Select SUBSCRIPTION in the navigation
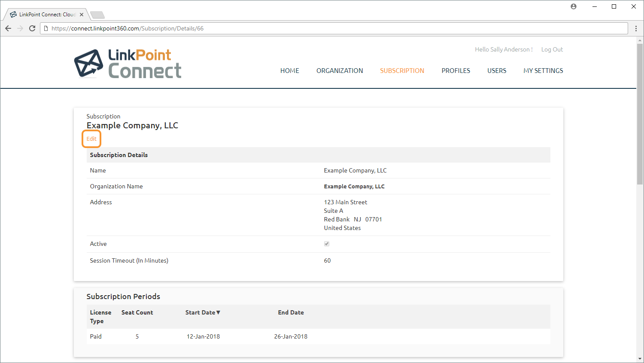This screenshot has width=644, height=363. click(402, 71)
